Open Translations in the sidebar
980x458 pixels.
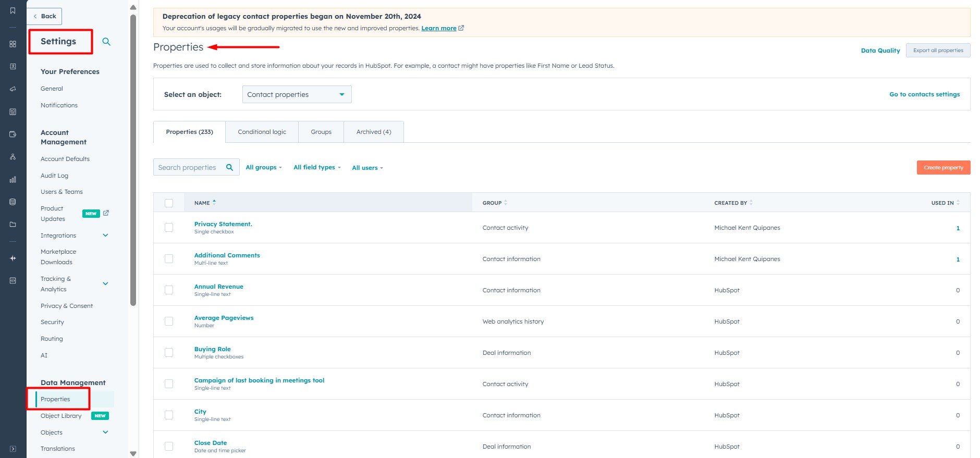coord(58,449)
